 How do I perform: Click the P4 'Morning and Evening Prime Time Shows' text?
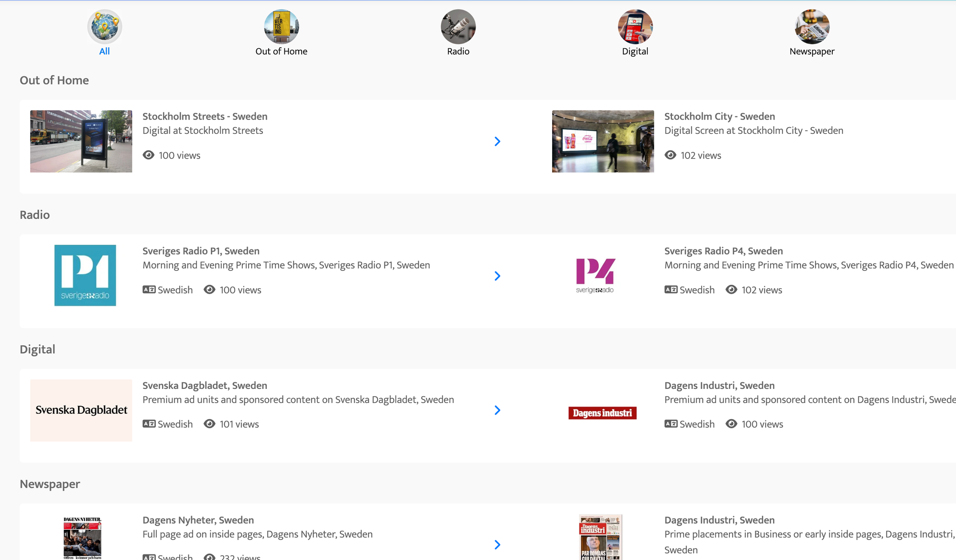809,265
